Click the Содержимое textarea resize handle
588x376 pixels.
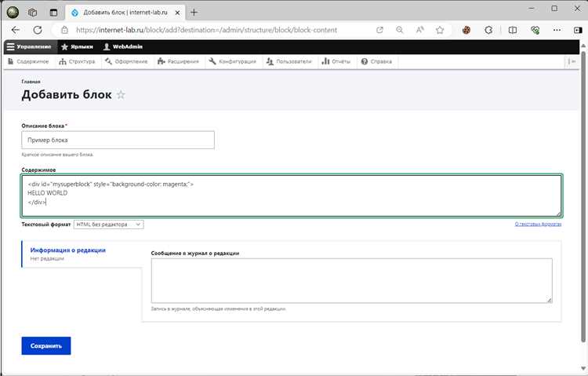pyautogui.click(x=558, y=214)
